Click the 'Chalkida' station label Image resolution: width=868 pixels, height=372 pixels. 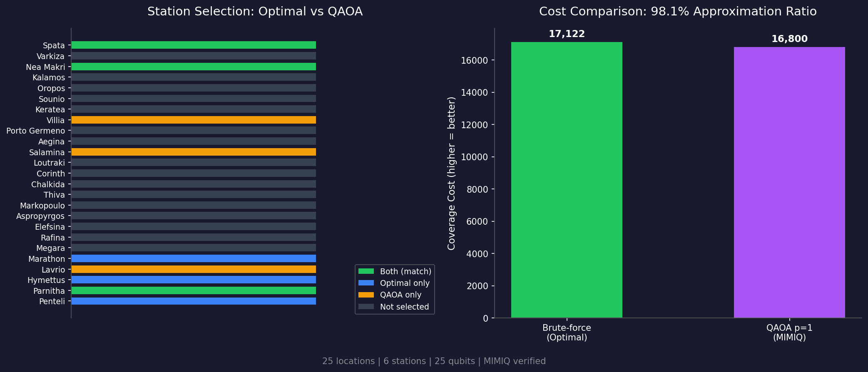coord(48,184)
